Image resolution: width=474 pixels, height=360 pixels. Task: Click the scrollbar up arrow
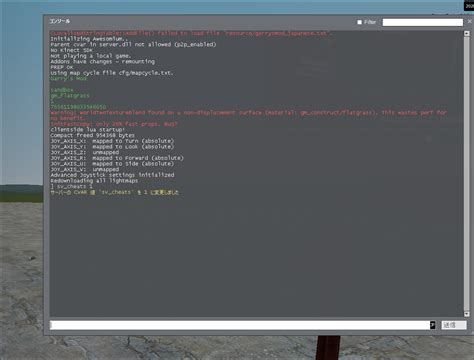[x=467, y=33]
